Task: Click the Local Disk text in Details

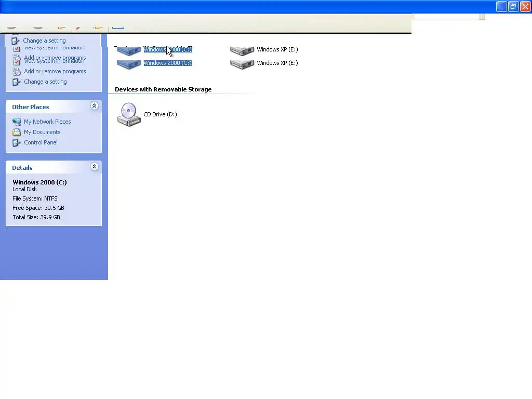Action: tap(25, 189)
